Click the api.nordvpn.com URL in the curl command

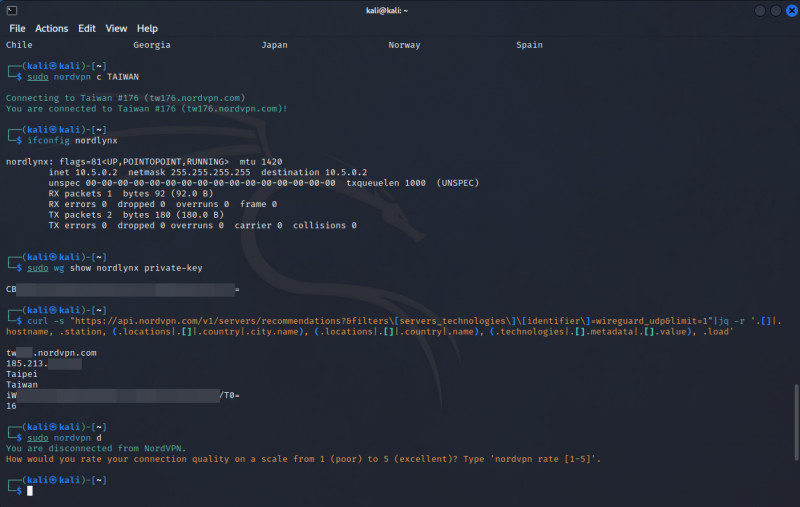tap(200, 318)
